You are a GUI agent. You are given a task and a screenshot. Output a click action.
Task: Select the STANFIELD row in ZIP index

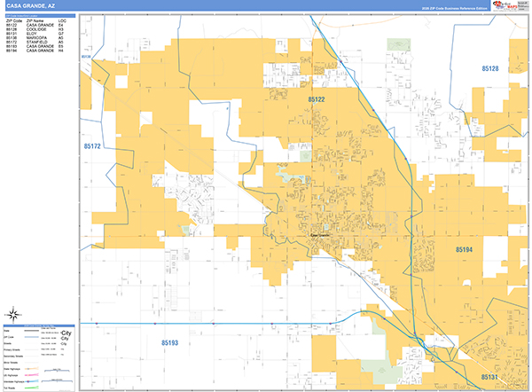point(40,43)
